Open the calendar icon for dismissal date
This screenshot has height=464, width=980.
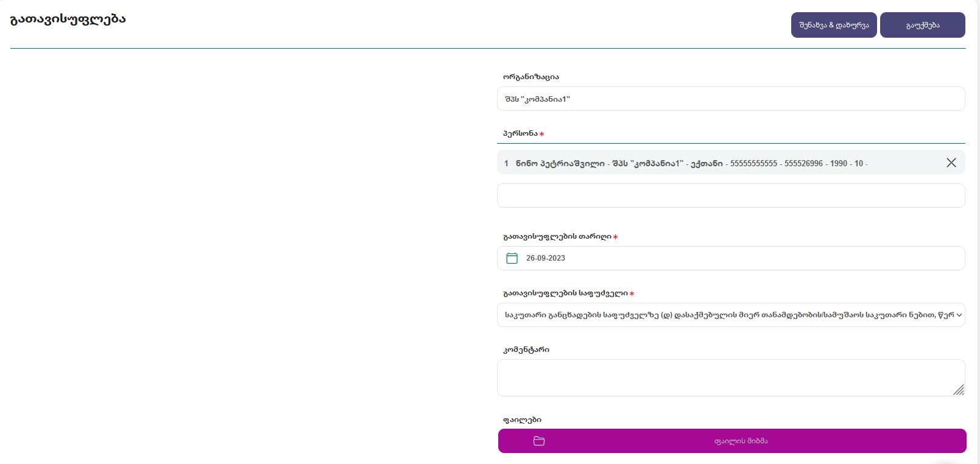click(x=512, y=258)
